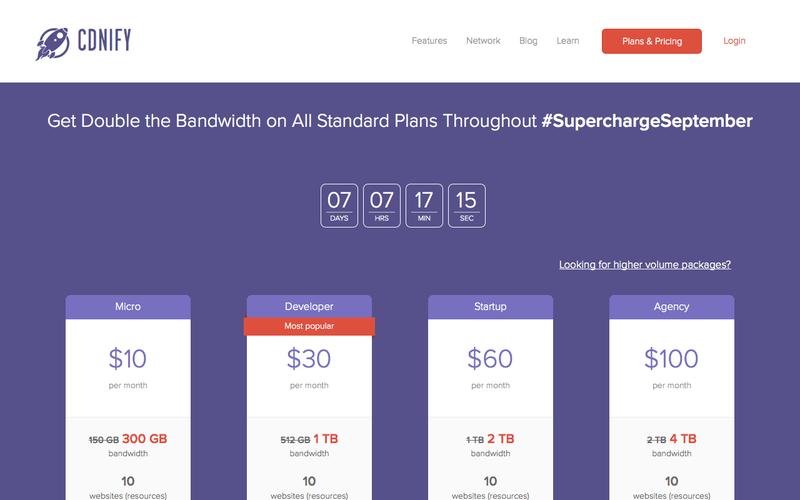Click the minutes countdown box
Image resolution: width=800 pixels, height=500 pixels.
pos(424,205)
